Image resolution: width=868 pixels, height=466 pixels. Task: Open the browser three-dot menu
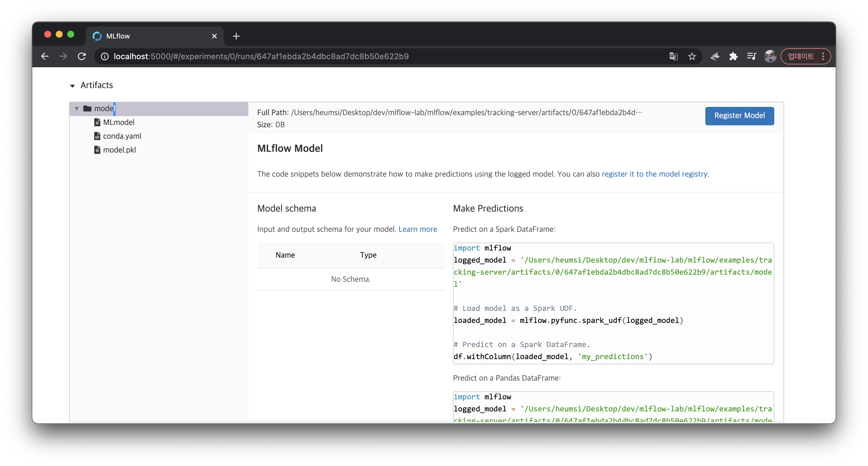823,56
